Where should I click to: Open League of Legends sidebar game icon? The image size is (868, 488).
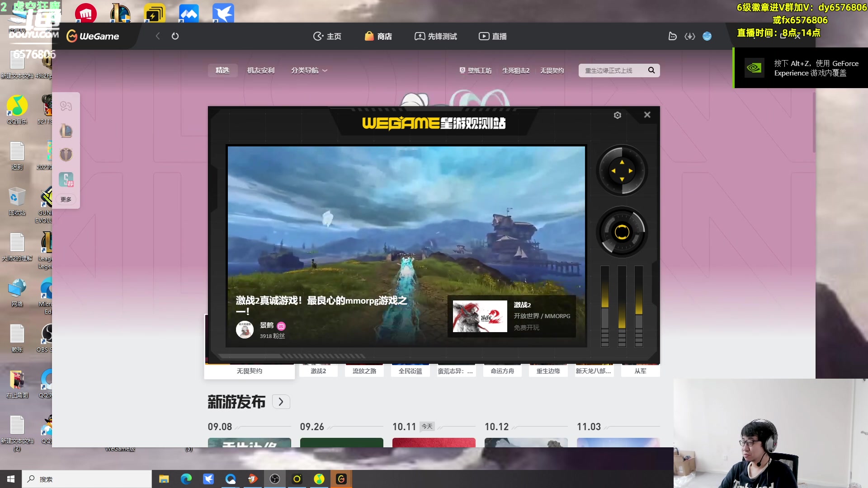click(x=66, y=131)
